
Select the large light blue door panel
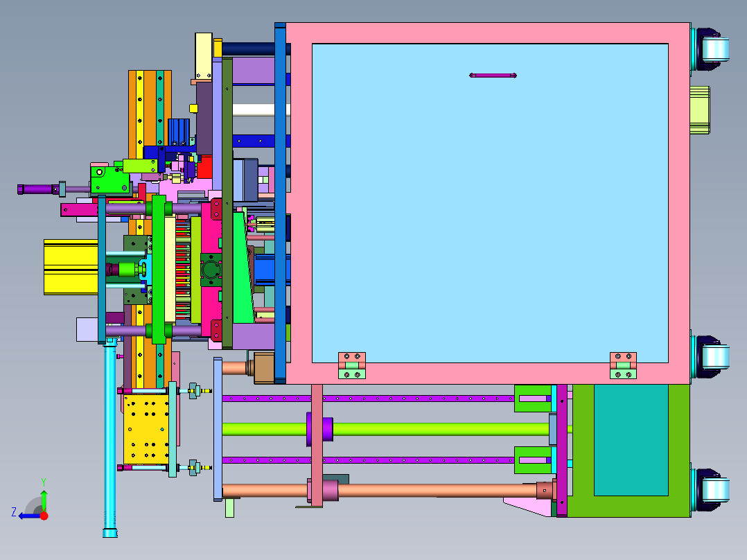pyautogui.click(x=490, y=202)
